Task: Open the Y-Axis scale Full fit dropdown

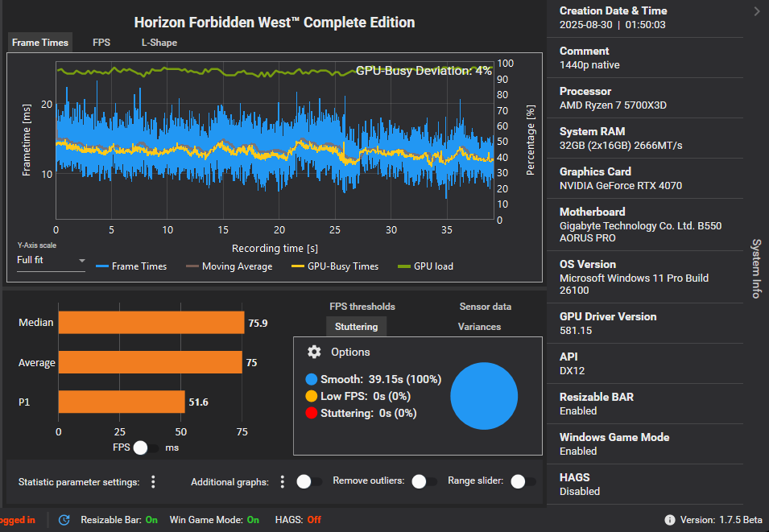Action: tap(51, 260)
